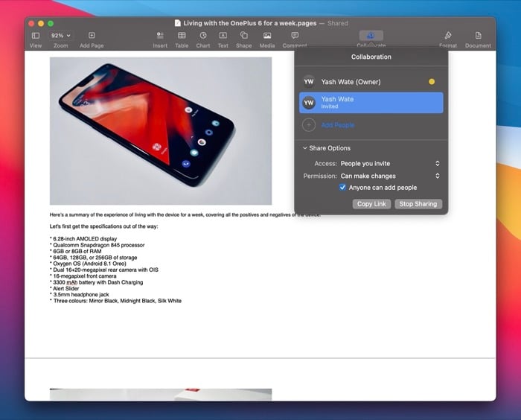Click '16-megapixel front camera' line

pyautogui.click(x=85, y=276)
